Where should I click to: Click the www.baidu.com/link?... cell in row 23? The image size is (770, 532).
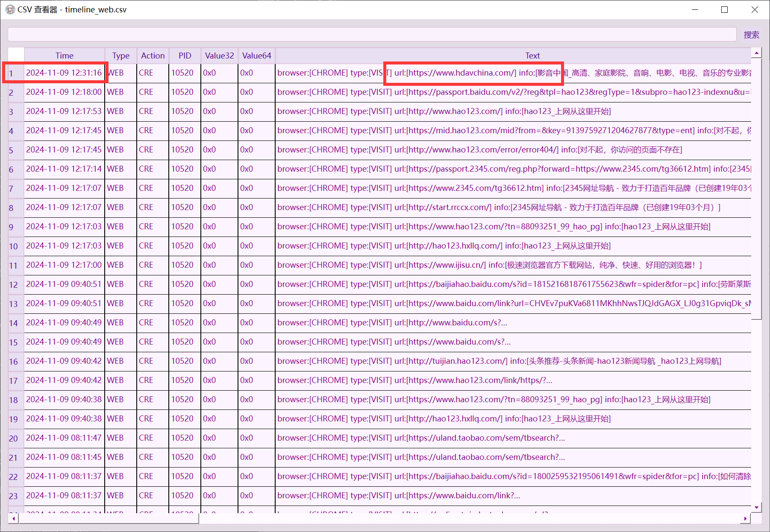(514, 496)
